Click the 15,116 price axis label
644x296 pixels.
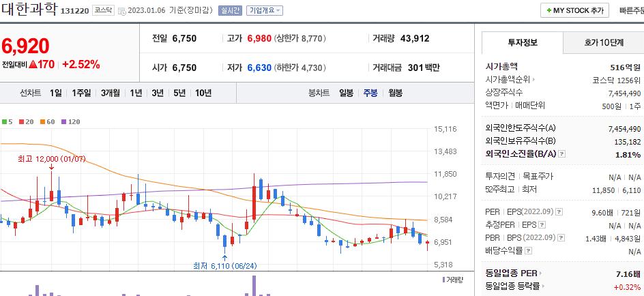point(445,130)
